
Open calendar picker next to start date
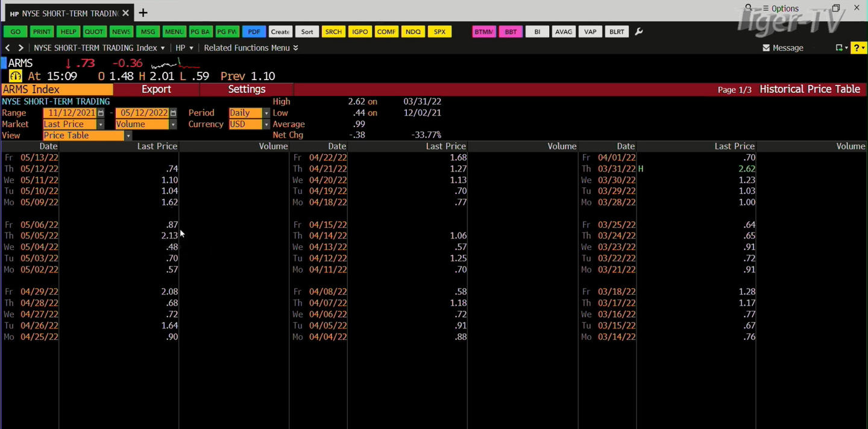click(101, 113)
